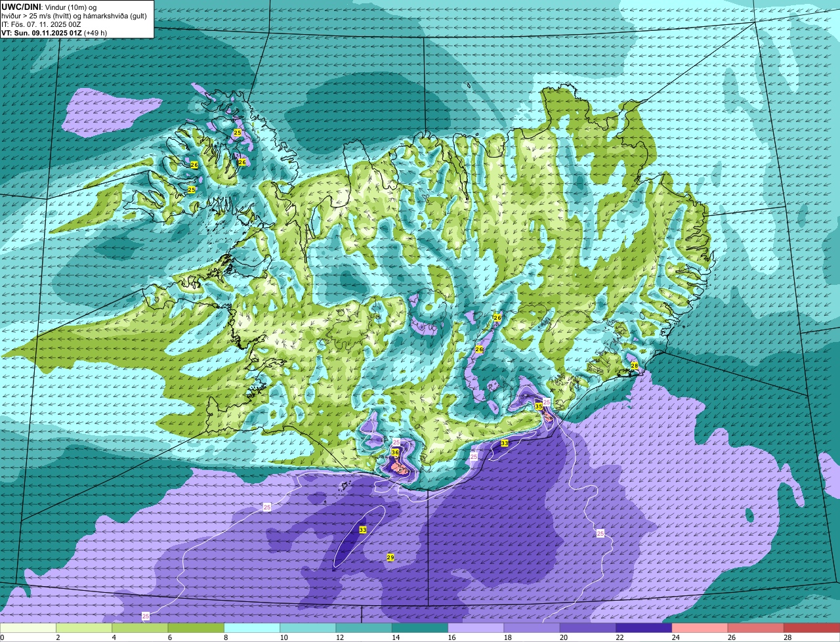Select the red above-28 m/s legend swatch
Viewport: 840px width, 642px height.
point(812,628)
